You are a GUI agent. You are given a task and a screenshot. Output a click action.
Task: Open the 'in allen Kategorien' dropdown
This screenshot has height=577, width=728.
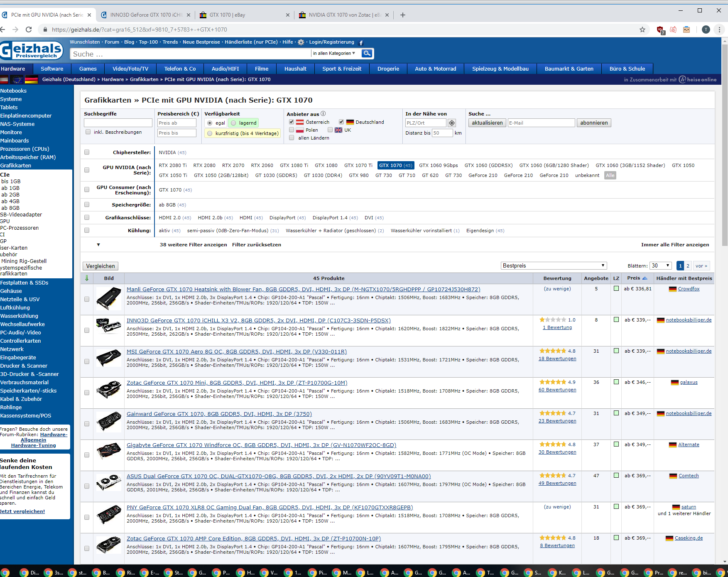click(334, 53)
